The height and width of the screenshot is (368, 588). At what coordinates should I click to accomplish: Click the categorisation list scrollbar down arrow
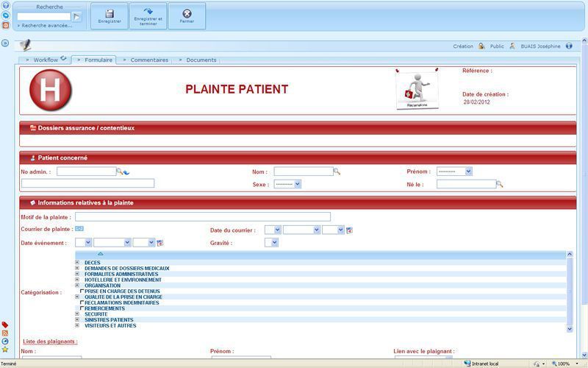(x=569, y=329)
